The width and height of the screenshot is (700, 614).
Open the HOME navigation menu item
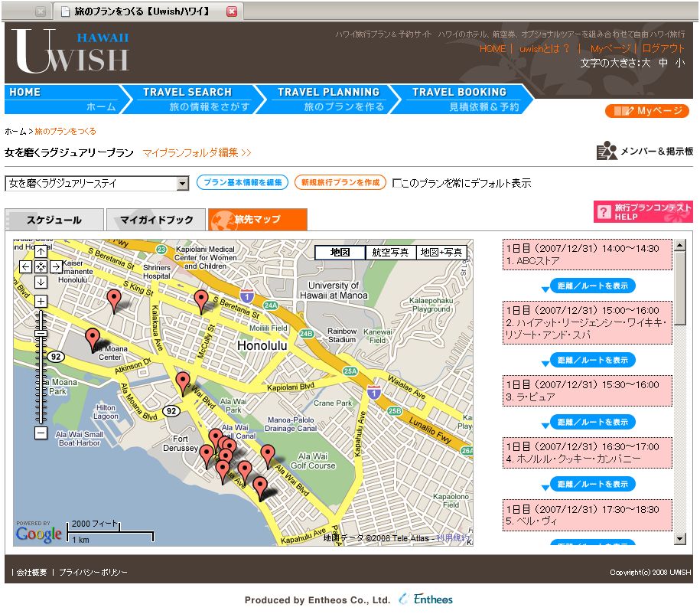[x=63, y=100]
